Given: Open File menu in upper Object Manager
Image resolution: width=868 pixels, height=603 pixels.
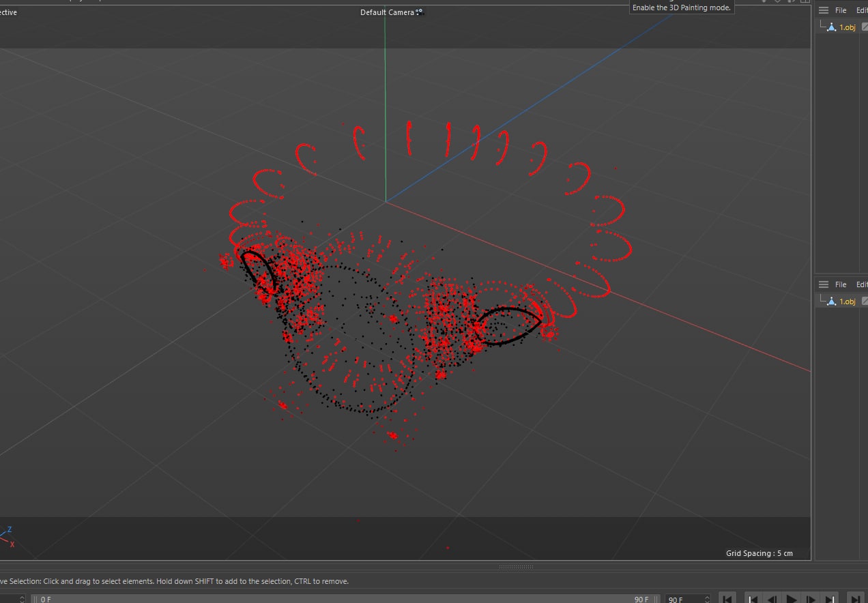Looking at the screenshot, I should coord(841,10).
